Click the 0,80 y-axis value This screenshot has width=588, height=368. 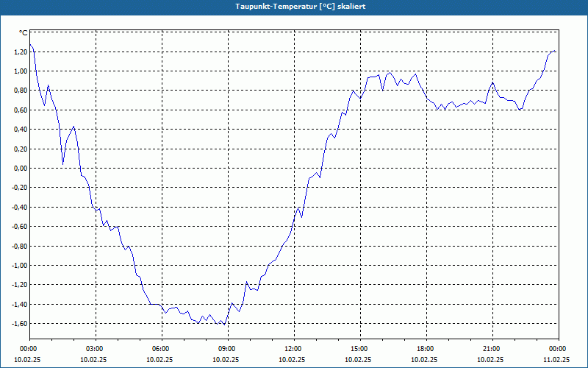(21, 91)
